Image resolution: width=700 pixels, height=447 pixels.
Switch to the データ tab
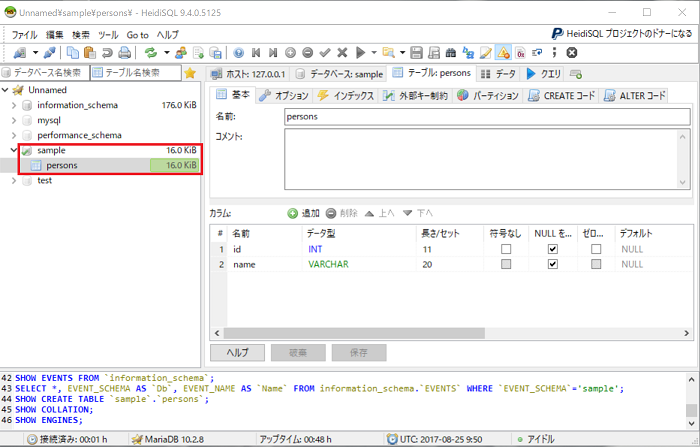tap(499, 74)
